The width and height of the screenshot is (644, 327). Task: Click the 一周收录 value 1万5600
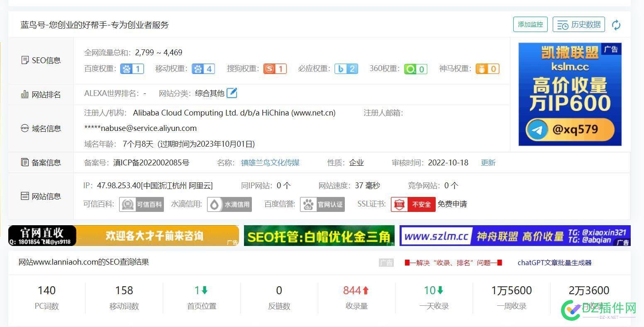point(511,290)
